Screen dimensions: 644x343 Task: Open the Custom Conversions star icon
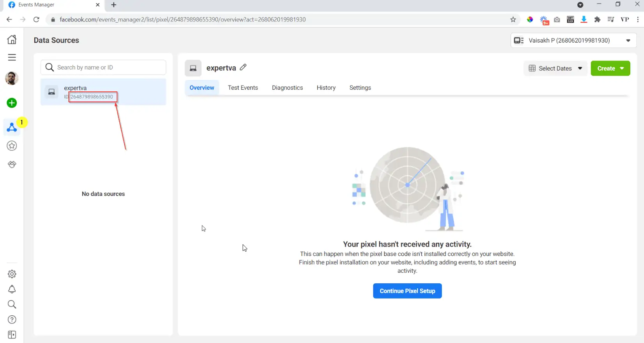[x=12, y=146]
